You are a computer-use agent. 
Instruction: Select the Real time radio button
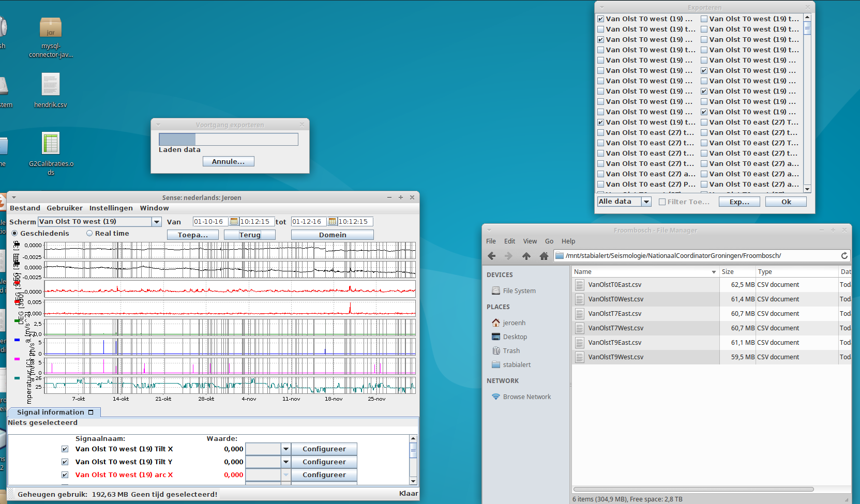89,234
